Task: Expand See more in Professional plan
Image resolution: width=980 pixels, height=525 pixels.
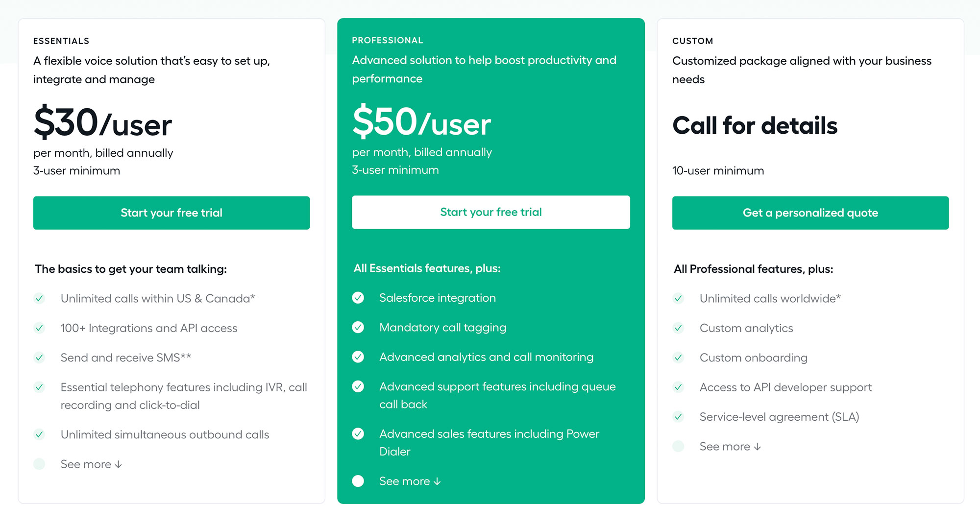Action: click(410, 481)
